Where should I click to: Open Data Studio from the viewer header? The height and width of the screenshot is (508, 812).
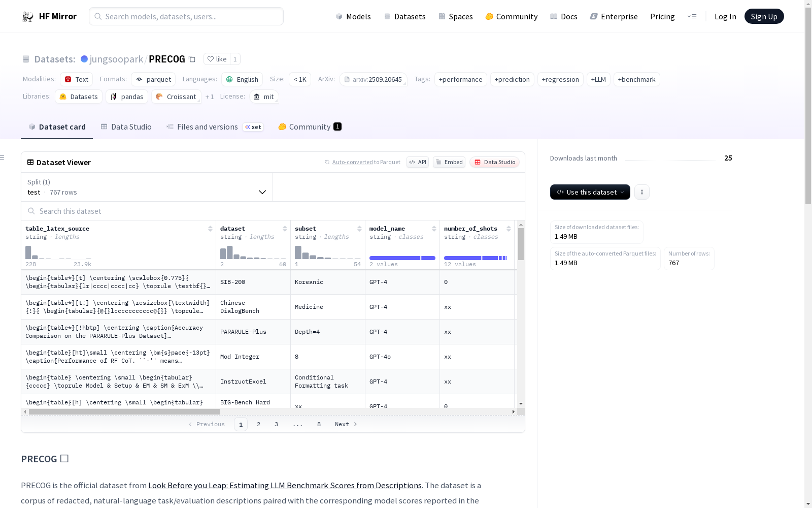[x=494, y=162]
